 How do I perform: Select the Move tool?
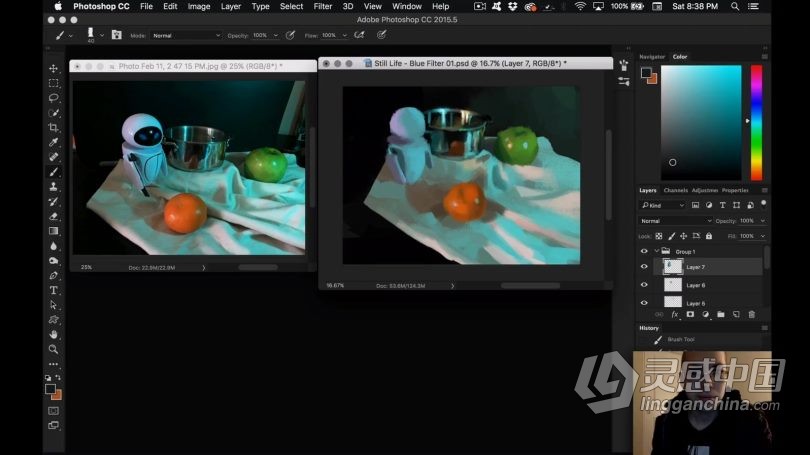tap(53, 68)
